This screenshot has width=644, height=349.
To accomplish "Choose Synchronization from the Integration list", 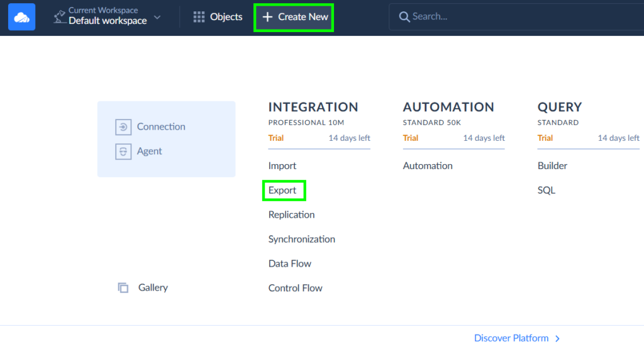I will coord(301,240).
